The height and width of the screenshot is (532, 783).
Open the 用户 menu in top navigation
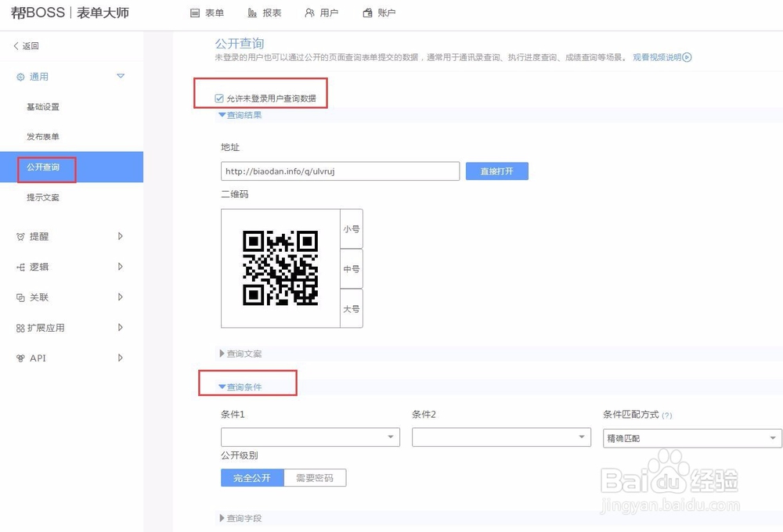(x=322, y=13)
